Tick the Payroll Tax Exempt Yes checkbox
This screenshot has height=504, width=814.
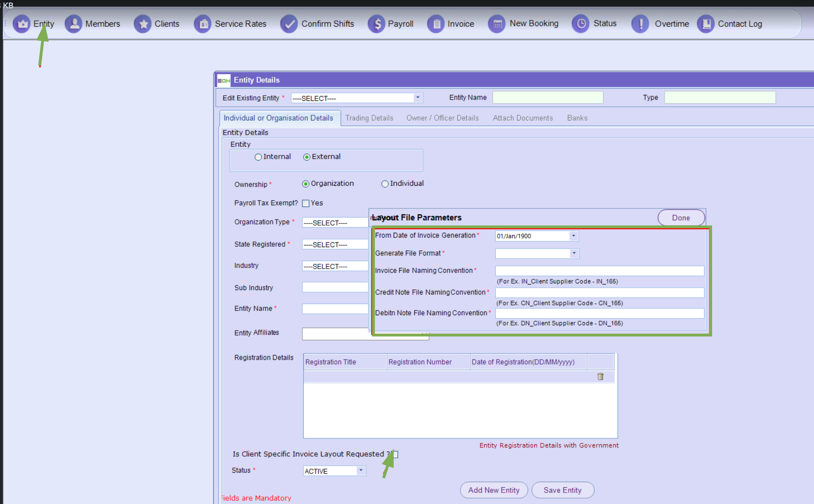click(306, 203)
